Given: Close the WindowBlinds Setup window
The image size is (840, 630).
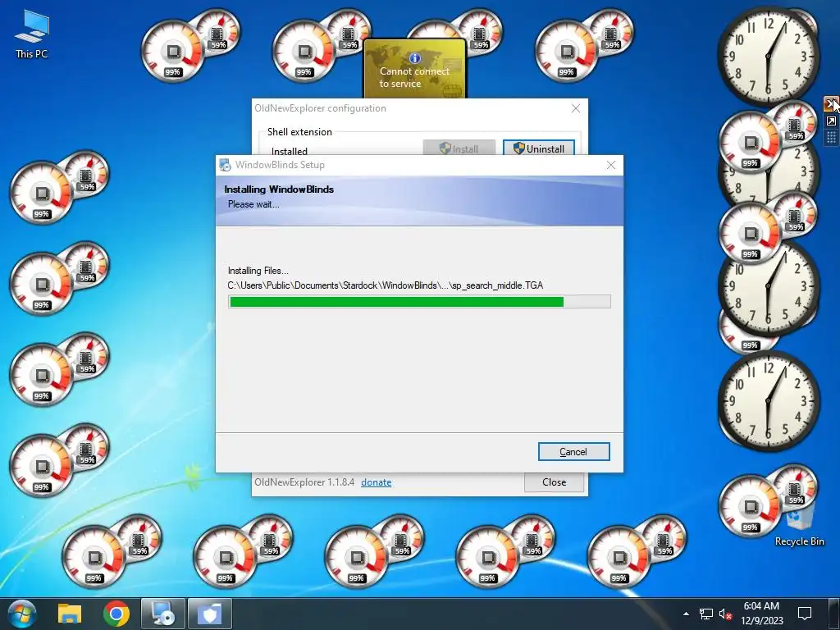Looking at the screenshot, I should [x=610, y=165].
